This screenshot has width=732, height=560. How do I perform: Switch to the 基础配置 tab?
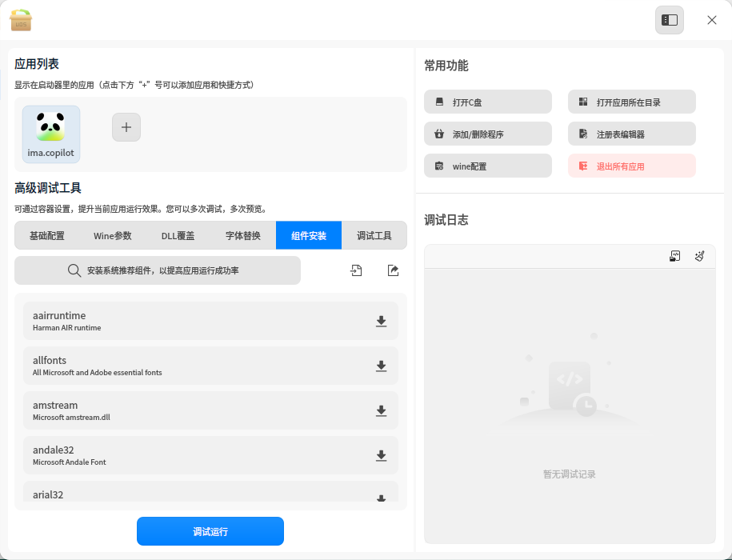[46, 236]
